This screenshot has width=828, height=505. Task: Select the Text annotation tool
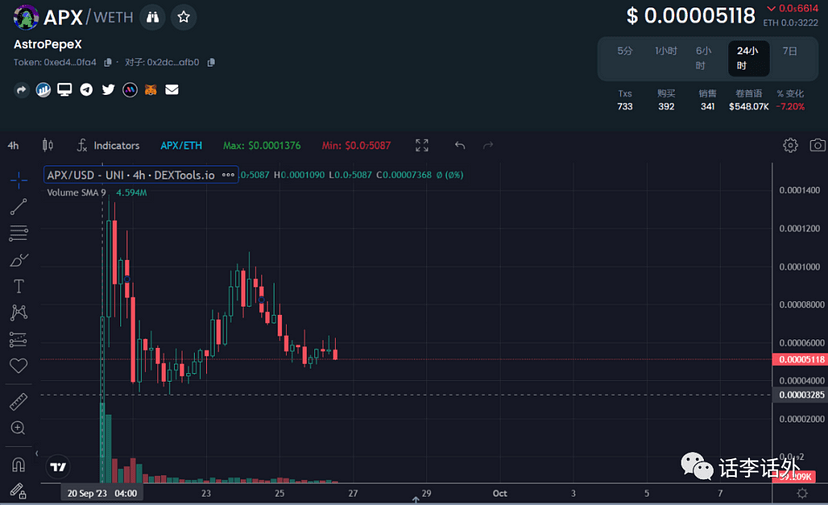point(18,286)
